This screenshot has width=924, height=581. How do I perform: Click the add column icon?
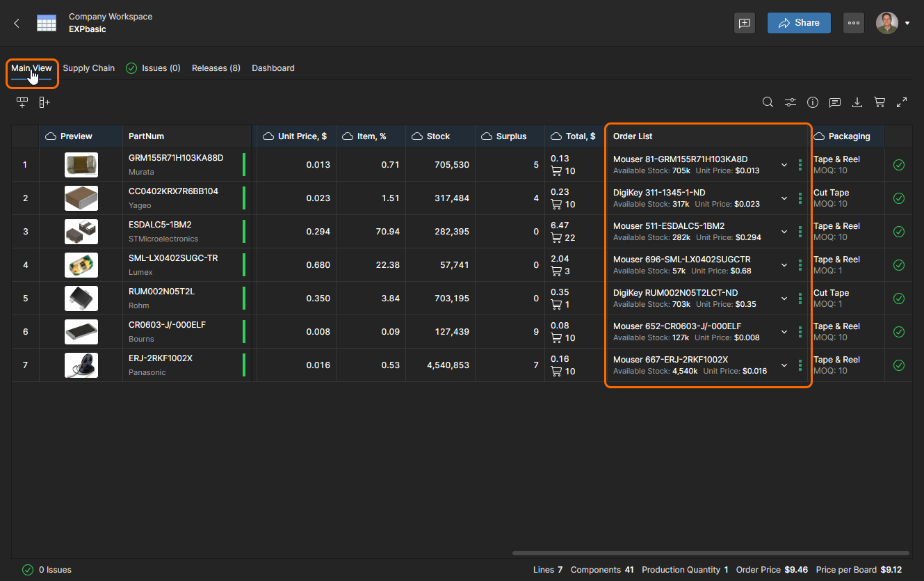[x=44, y=102]
